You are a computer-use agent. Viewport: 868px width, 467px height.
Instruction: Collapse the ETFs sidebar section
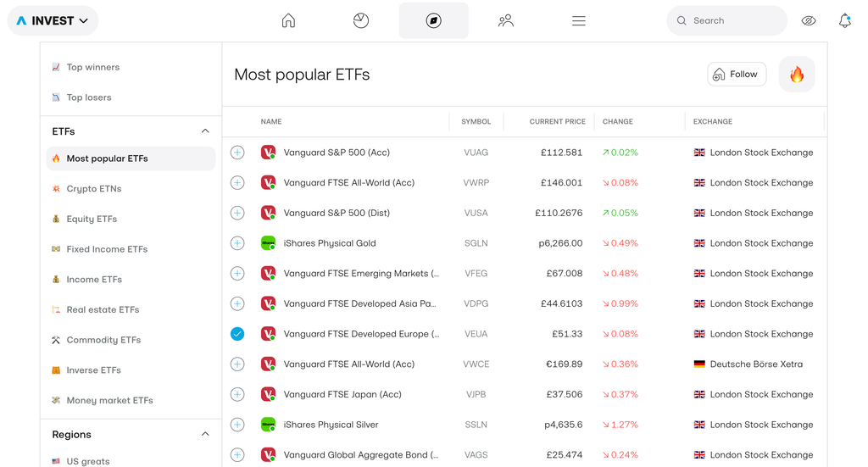tap(205, 131)
